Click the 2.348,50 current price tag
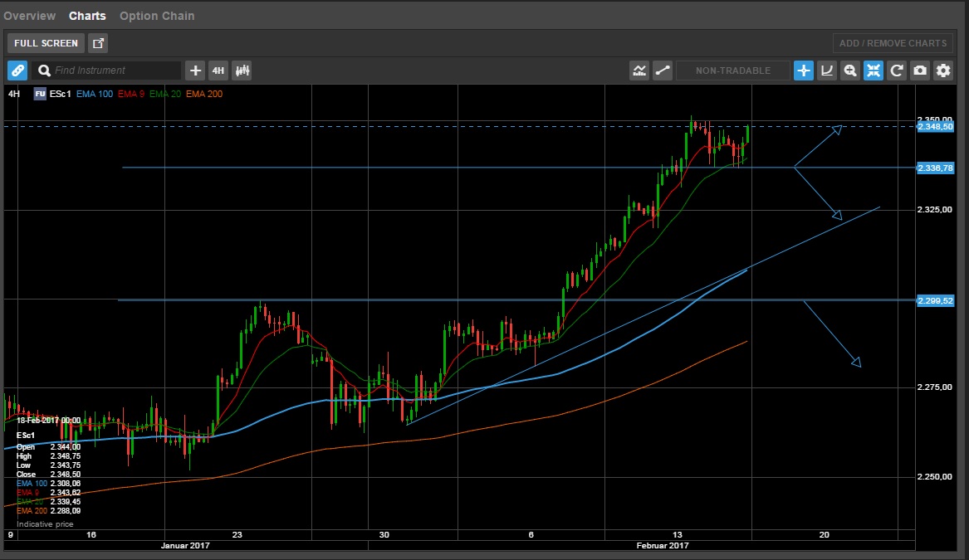 pos(935,127)
